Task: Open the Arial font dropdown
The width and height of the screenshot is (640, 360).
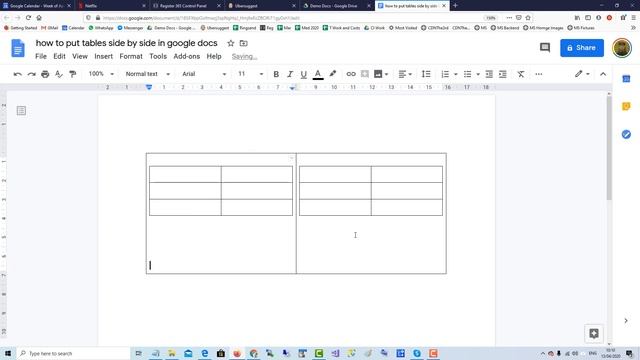Action: click(204, 74)
